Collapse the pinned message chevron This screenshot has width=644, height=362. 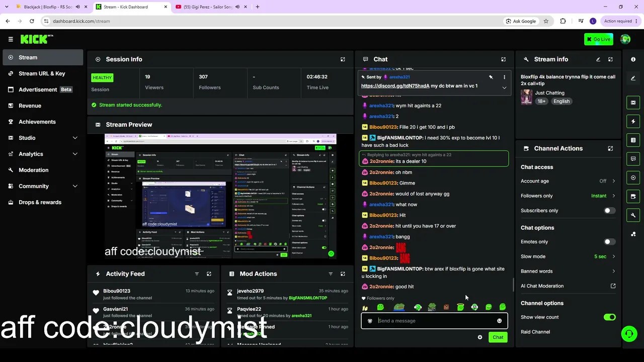click(x=504, y=88)
